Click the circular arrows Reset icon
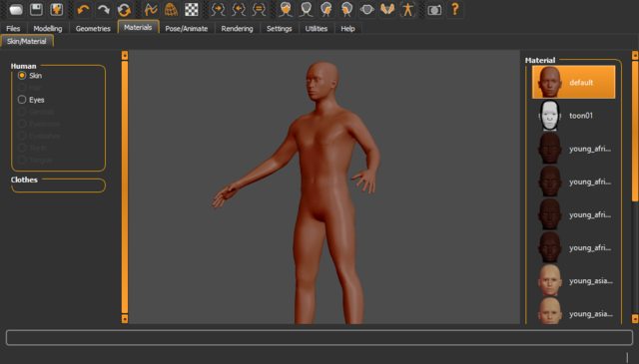Screen dimensions: 639x364 (x=124, y=9)
